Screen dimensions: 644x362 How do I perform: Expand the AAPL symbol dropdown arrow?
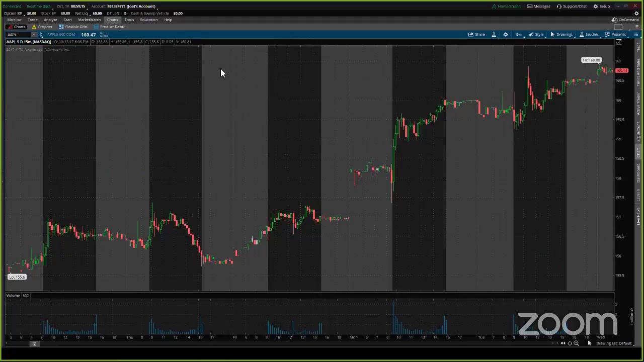click(34, 35)
